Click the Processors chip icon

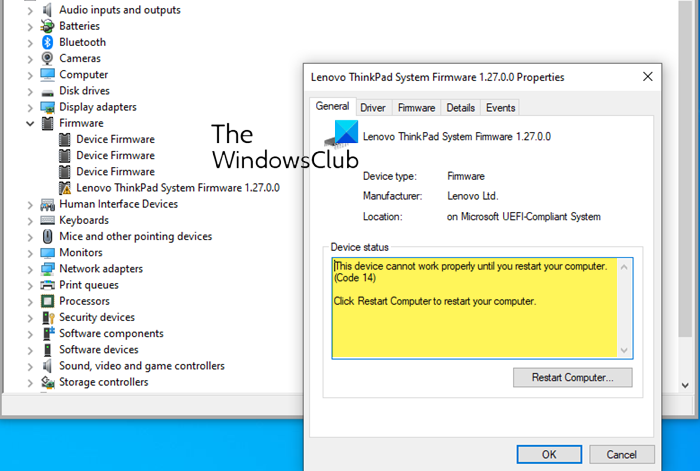pyautogui.click(x=47, y=301)
